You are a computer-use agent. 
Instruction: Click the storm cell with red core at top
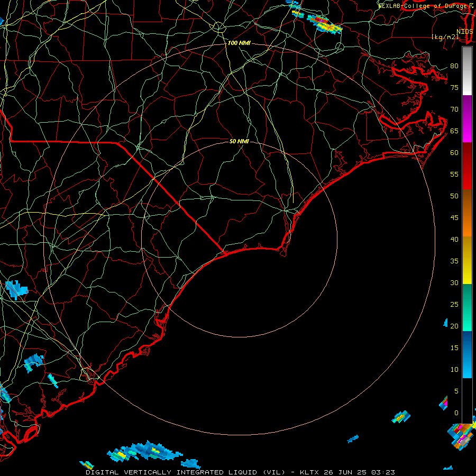tap(325, 24)
